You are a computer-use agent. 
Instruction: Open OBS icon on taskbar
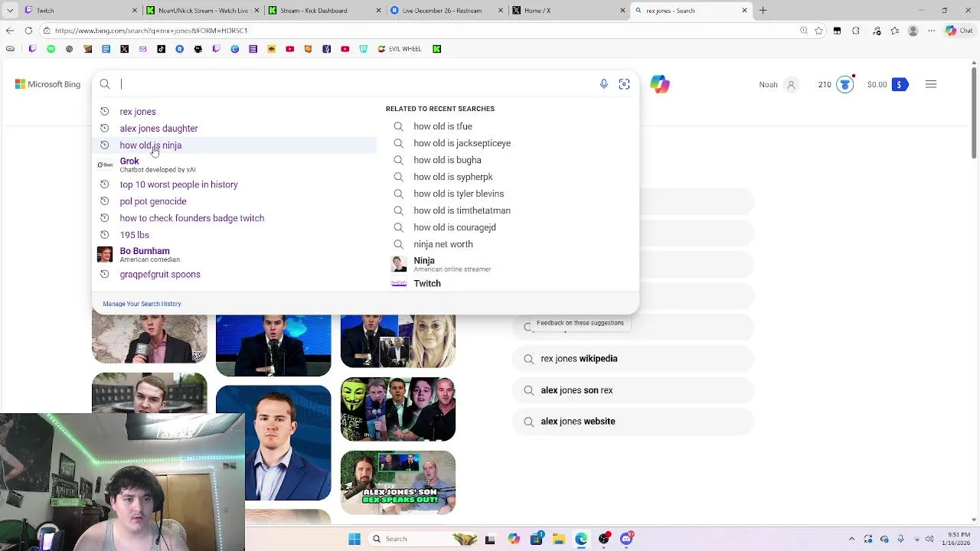click(604, 539)
